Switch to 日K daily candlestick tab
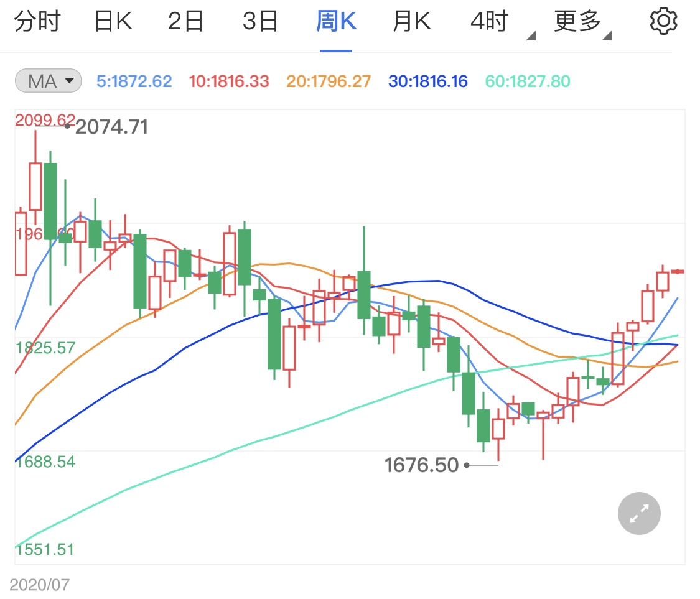 (x=113, y=21)
